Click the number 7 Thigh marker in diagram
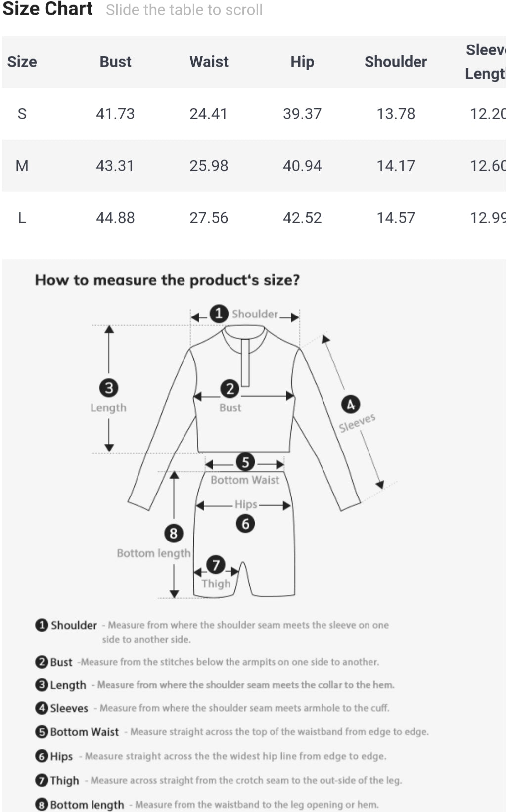The height and width of the screenshot is (812, 507). 216,565
